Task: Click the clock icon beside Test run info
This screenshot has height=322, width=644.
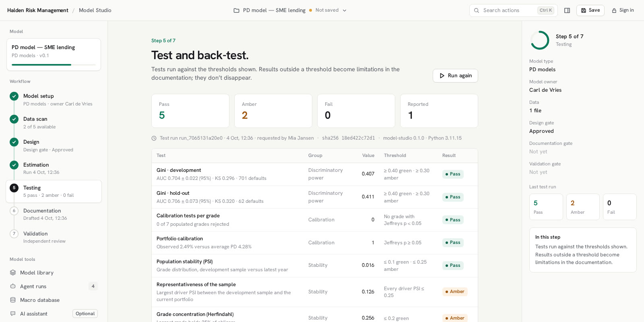Action: (154, 138)
